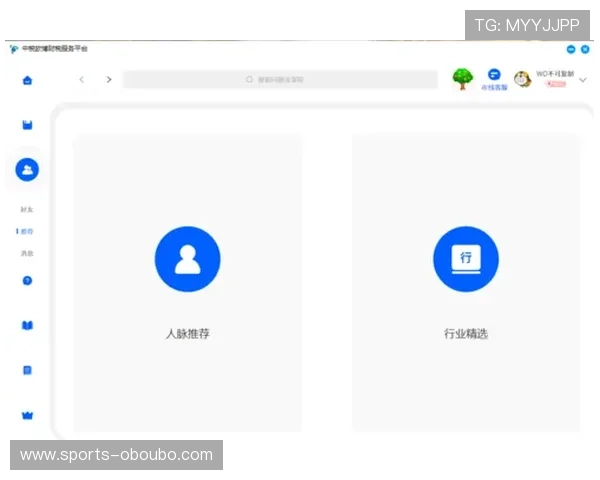
Task: Open the home icon in sidebar
Action: 27,80
